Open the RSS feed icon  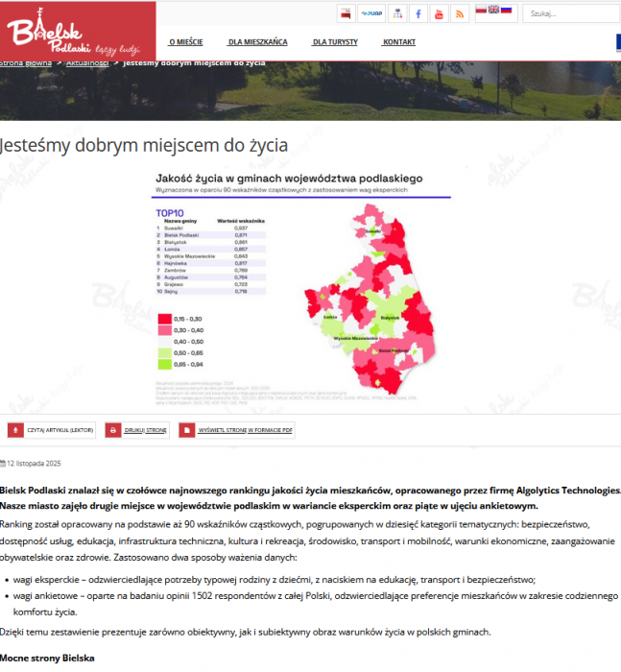[461, 13]
